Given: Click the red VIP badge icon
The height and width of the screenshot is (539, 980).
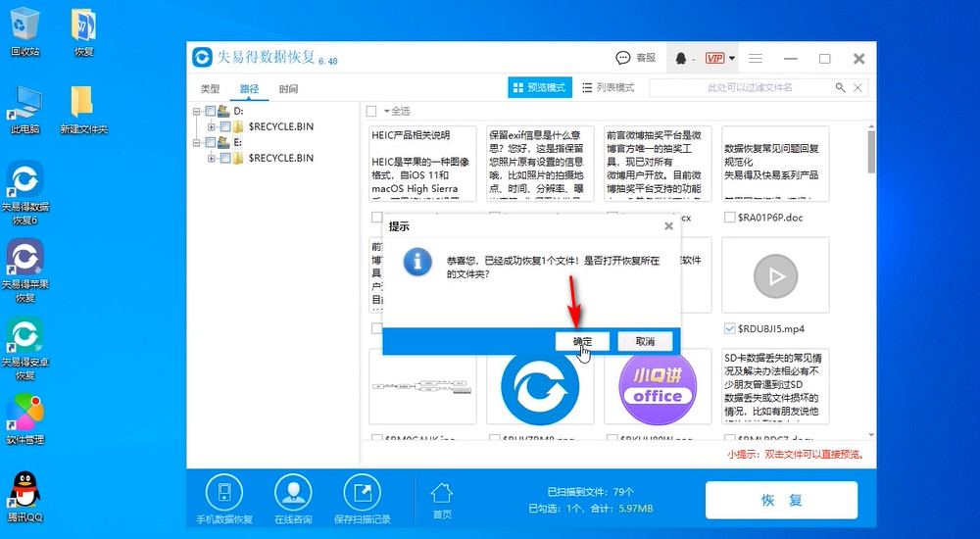Looking at the screenshot, I should [x=715, y=58].
